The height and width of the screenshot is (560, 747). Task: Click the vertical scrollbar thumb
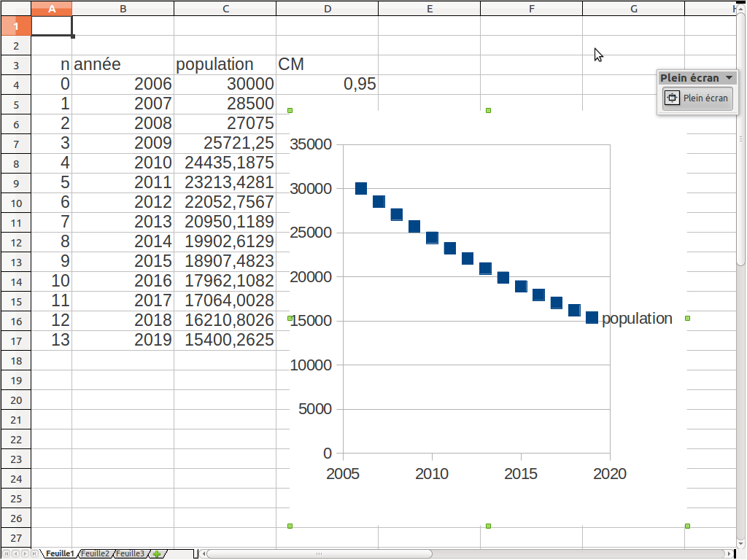point(740,146)
